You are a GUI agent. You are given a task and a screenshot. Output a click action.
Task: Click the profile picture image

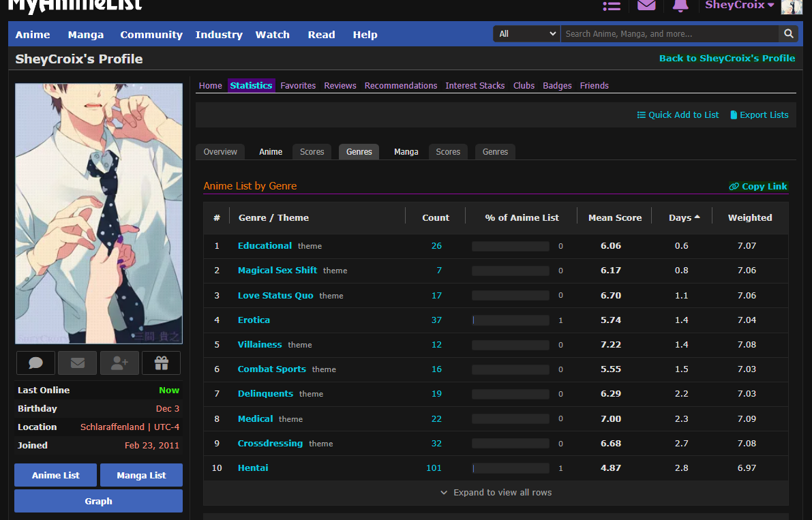click(98, 213)
